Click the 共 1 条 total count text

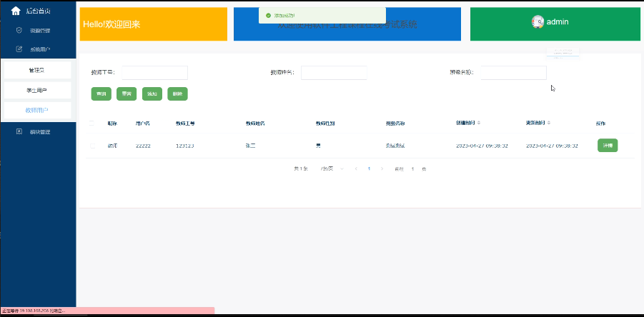pos(301,169)
